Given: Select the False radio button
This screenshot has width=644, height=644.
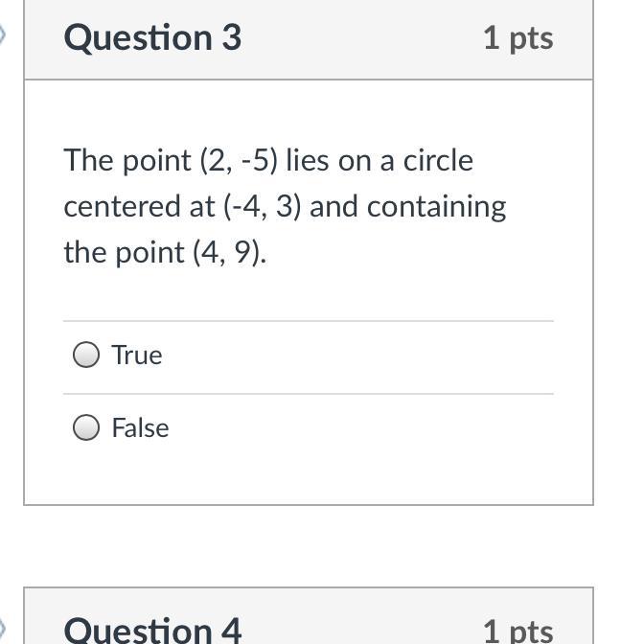Looking at the screenshot, I should [x=86, y=427].
